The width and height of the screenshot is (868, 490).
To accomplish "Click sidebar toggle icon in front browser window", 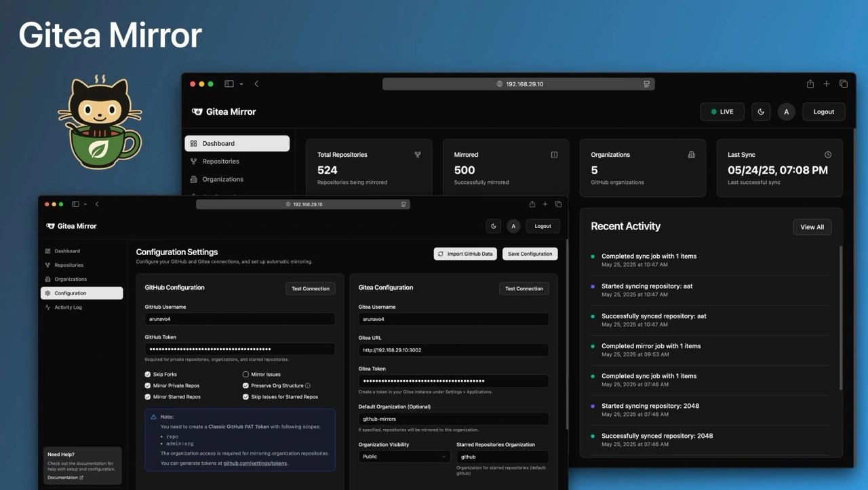I will point(75,204).
